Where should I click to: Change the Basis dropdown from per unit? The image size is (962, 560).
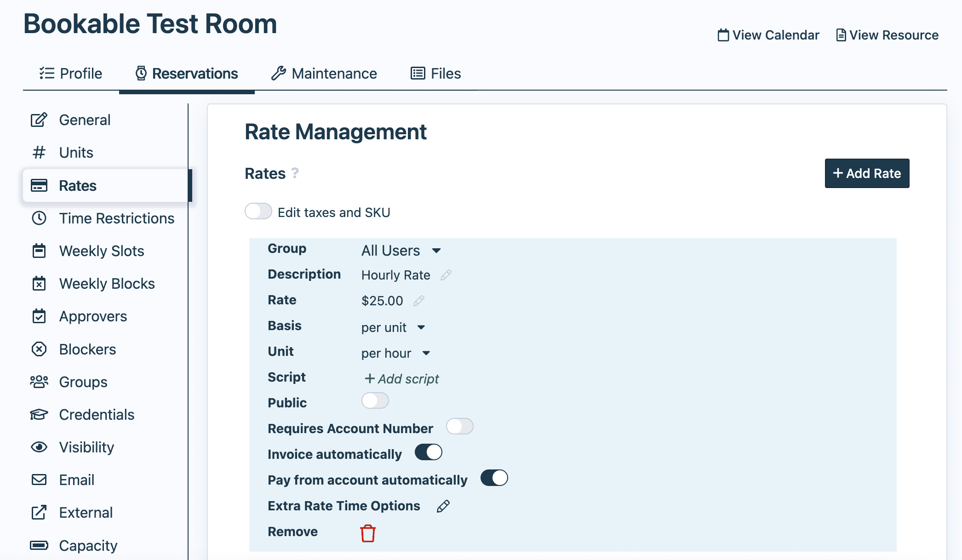[393, 327]
